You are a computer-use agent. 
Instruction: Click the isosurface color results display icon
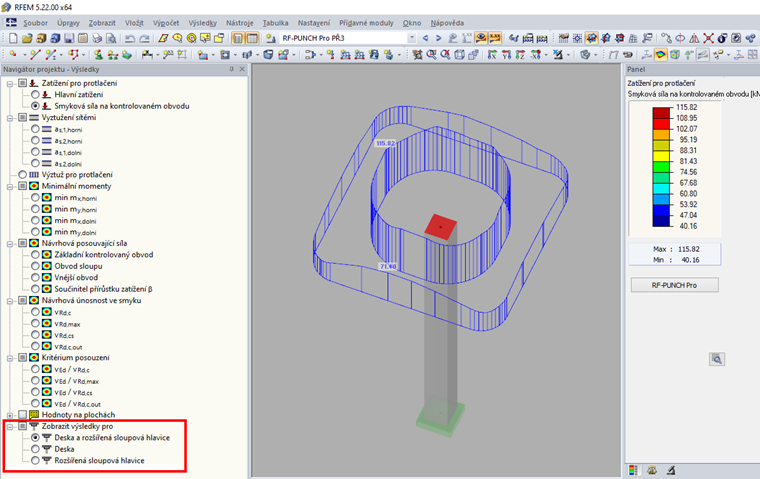[x=660, y=55]
